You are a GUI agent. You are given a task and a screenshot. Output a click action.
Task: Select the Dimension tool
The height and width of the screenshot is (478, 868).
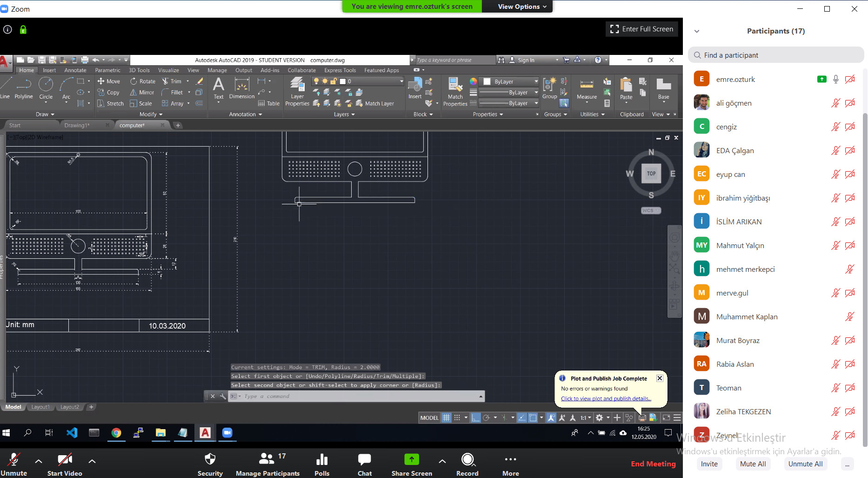(x=242, y=88)
